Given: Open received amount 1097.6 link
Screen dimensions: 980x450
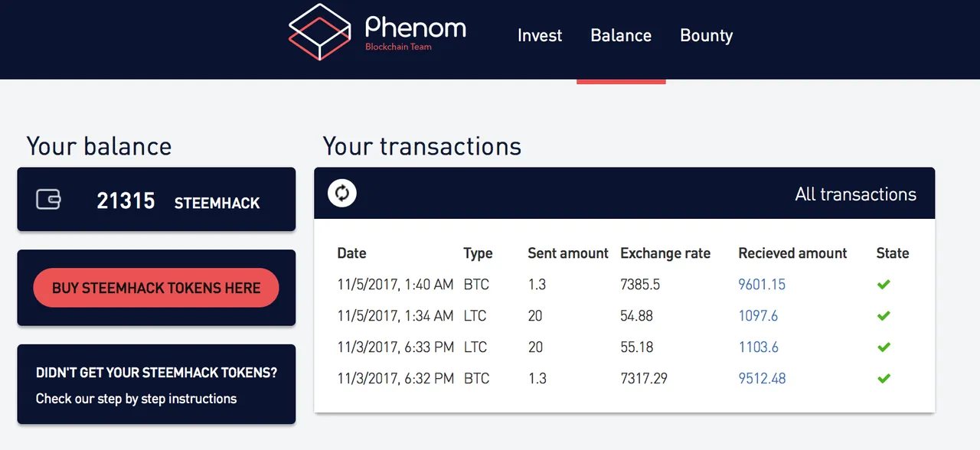Looking at the screenshot, I should tap(758, 316).
